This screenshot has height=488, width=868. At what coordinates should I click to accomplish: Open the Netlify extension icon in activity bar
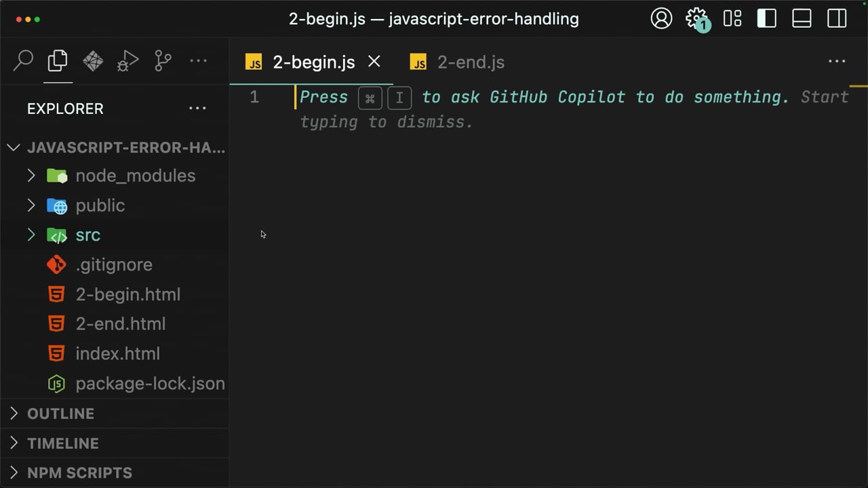pos(93,61)
